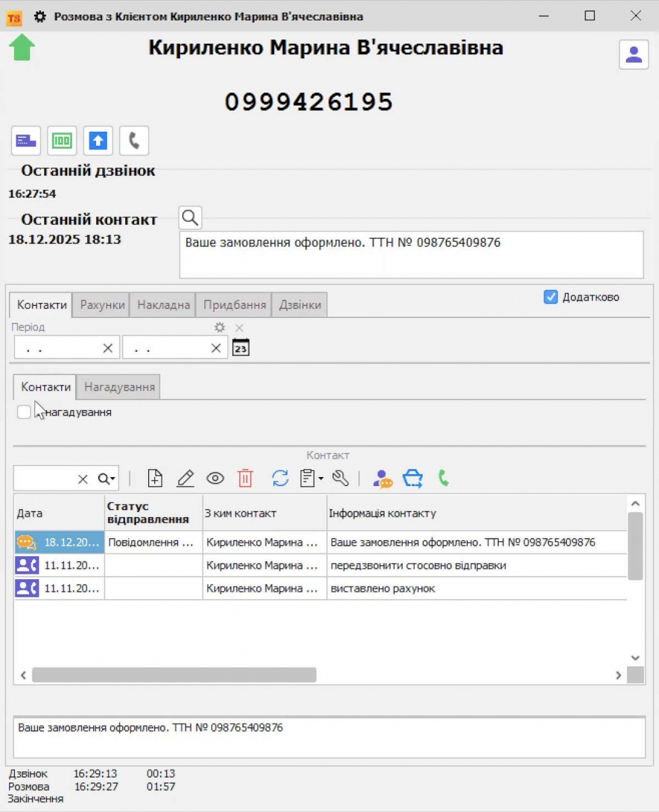Click the blue upload arrow icon near phone number
Viewport: 659px width, 812px height.
(97, 140)
